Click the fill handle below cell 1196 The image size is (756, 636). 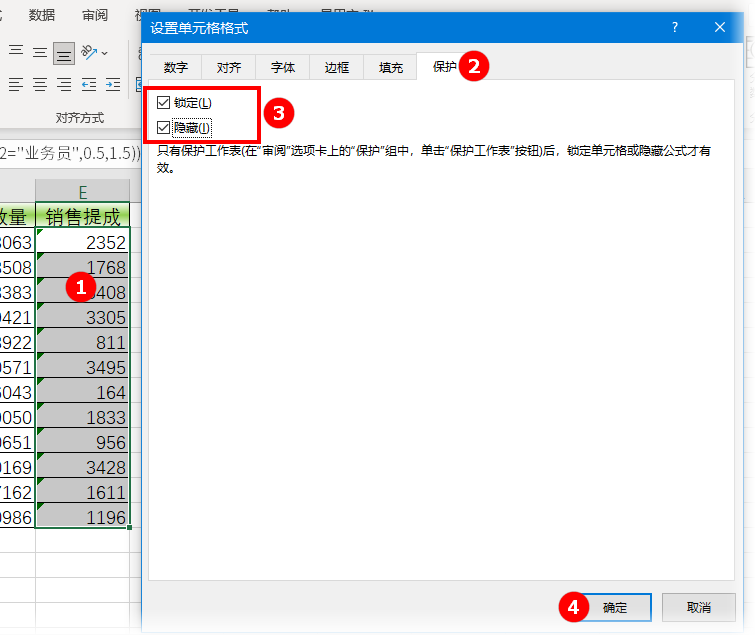pyautogui.click(x=129, y=528)
